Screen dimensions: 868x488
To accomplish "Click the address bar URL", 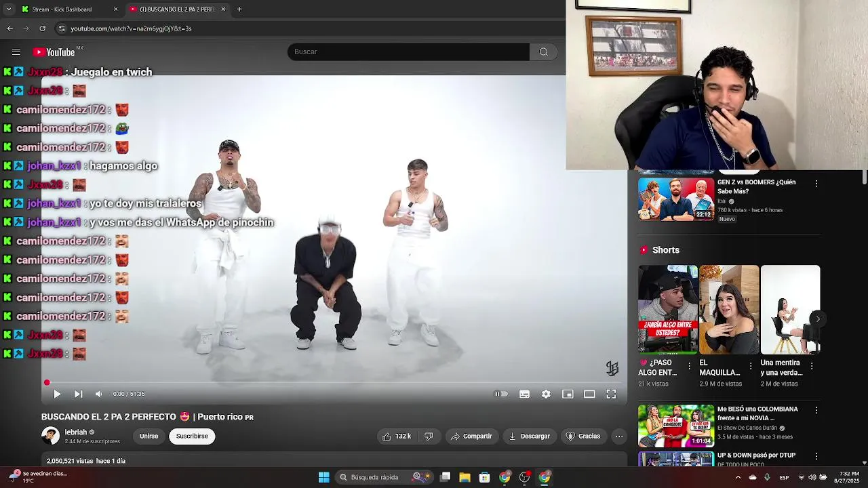I will click(x=132, y=28).
